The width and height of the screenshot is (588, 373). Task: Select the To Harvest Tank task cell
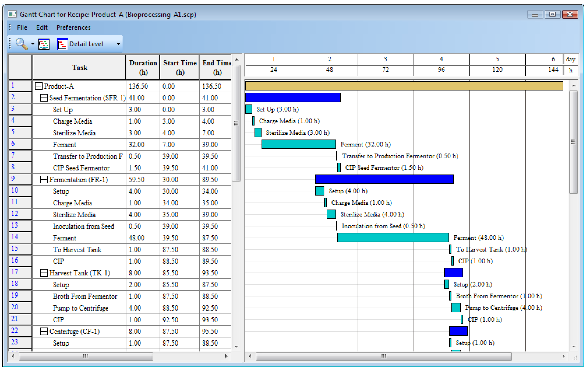click(79, 250)
